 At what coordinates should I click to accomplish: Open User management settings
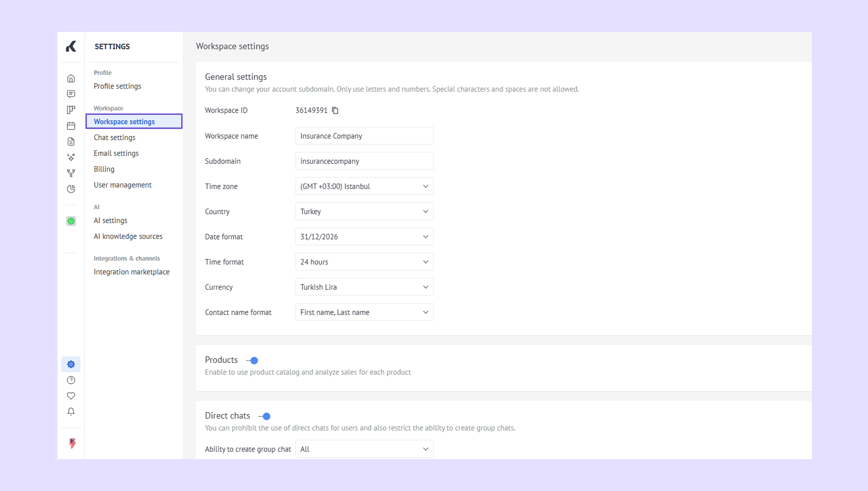[123, 185]
